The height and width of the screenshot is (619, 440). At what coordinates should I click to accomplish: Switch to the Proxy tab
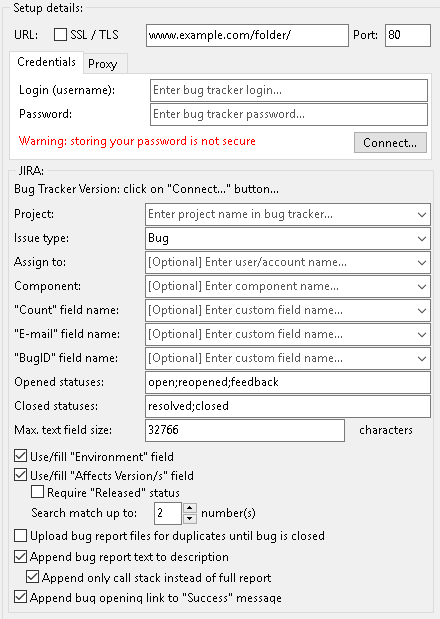pos(105,64)
